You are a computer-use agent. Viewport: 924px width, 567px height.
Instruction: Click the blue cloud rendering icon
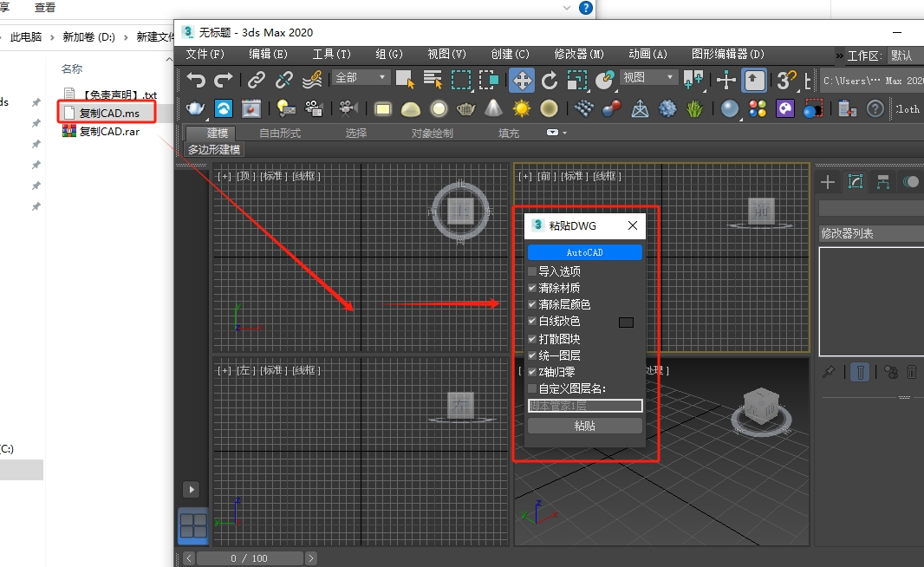point(224,108)
